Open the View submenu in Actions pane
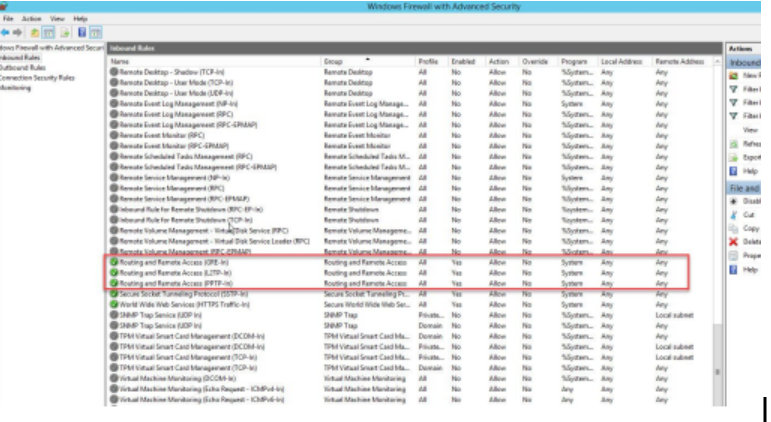The image size is (771, 422). (x=750, y=130)
